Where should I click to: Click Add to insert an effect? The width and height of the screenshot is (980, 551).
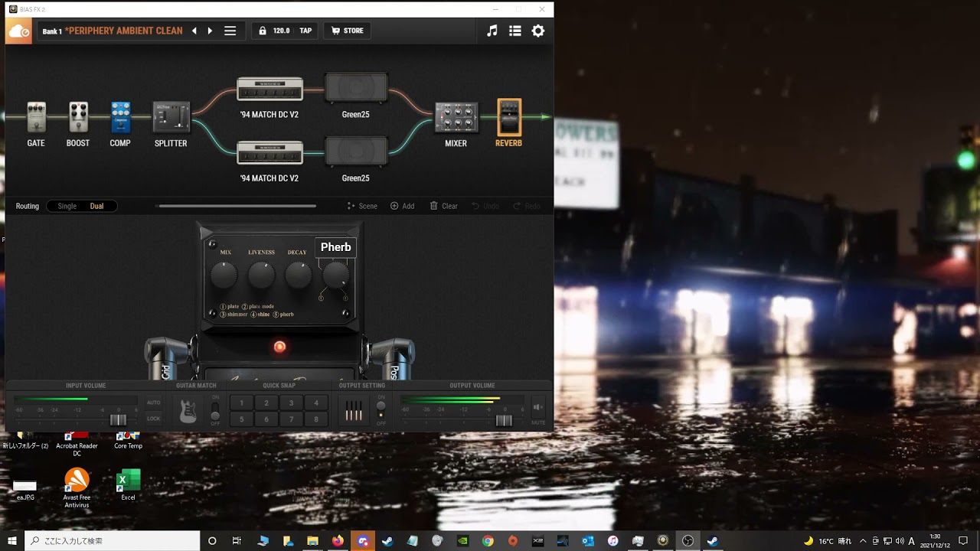[x=402, y=206]
